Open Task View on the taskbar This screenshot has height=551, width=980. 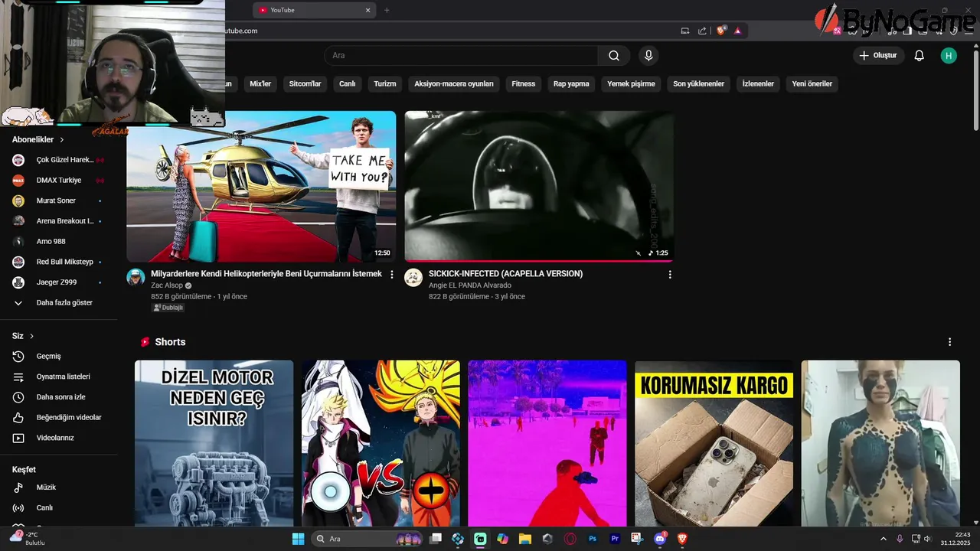click(x=436, y=539)
